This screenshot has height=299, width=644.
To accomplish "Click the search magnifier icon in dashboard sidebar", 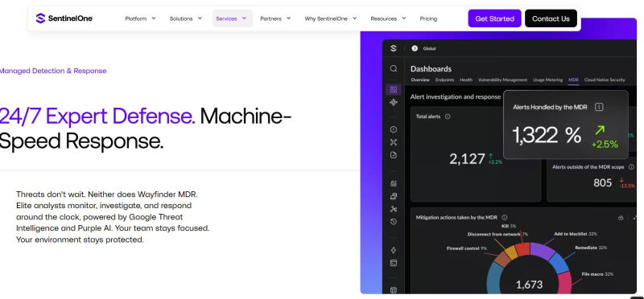I will tap(394, 68).
